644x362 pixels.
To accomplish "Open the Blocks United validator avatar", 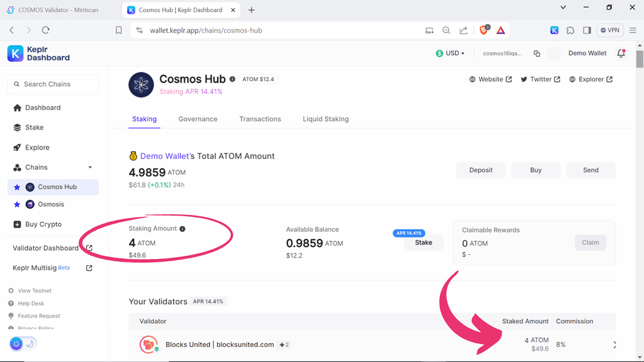I will pyautogui.click(x=149, y=344).
